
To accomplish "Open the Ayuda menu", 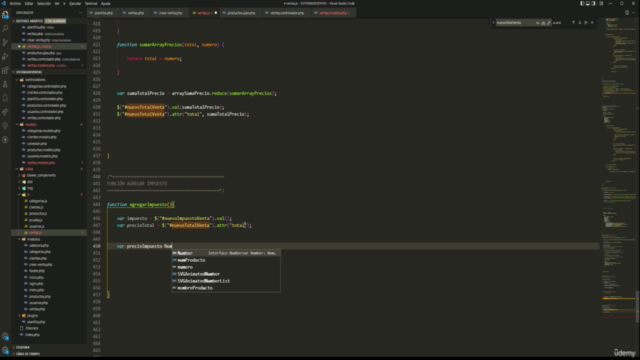I will (x=106, y=3).
